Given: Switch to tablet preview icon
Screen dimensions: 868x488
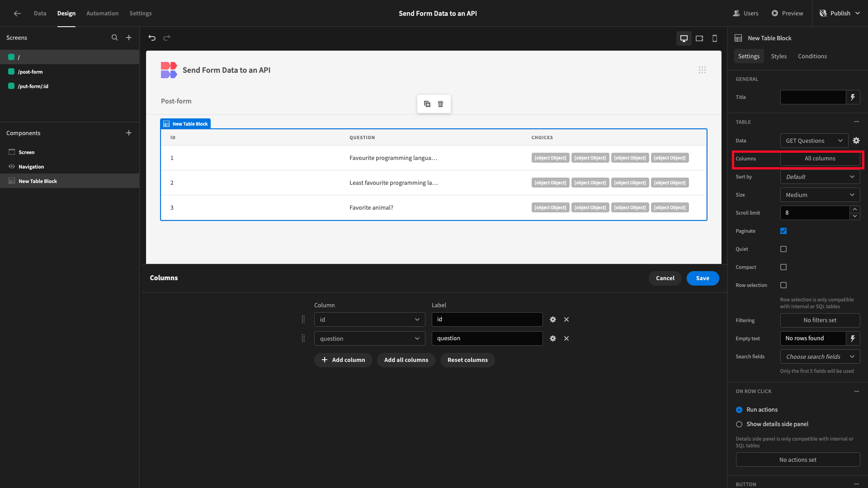Looking at the screenshot, I should [699, 38].
